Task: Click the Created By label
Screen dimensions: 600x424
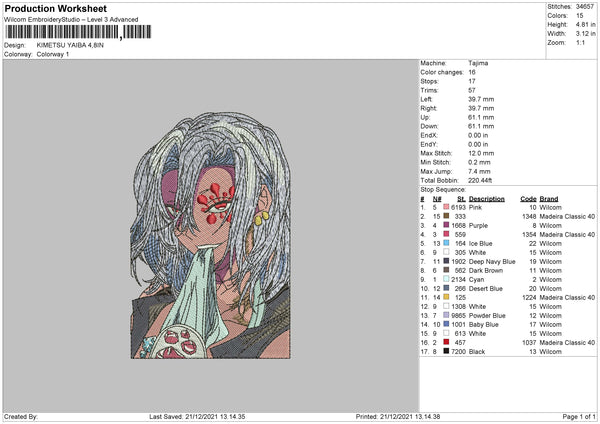Action: tap(21, 416)
